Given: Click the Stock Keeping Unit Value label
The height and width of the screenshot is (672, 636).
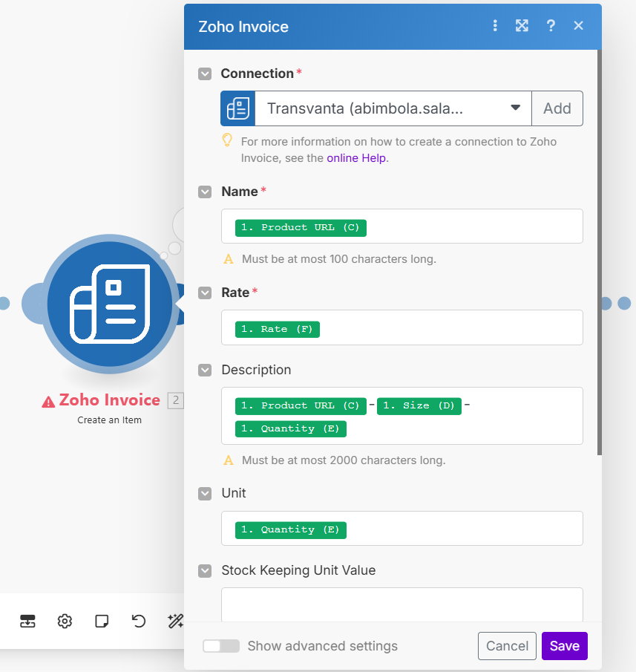Looking at the screenshot, I should point(298,570).
